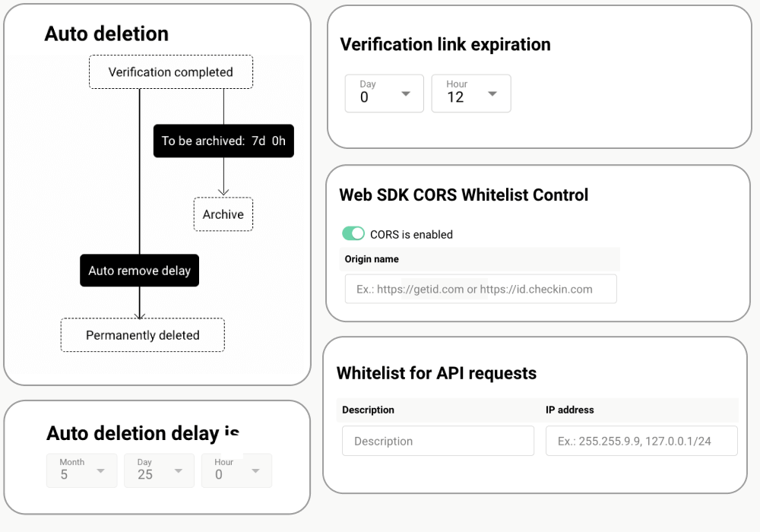
Task: Click the Whitelist for API requests heading
Action: 436,373
